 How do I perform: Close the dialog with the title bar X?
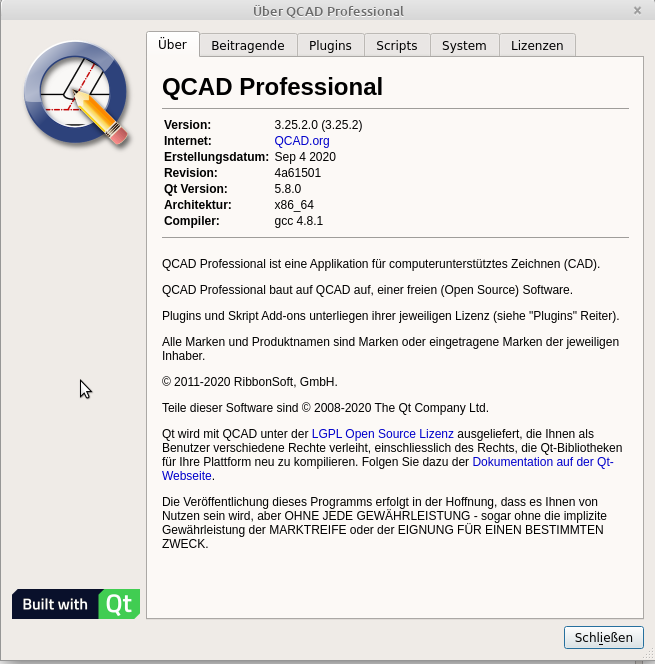[638, 11]
